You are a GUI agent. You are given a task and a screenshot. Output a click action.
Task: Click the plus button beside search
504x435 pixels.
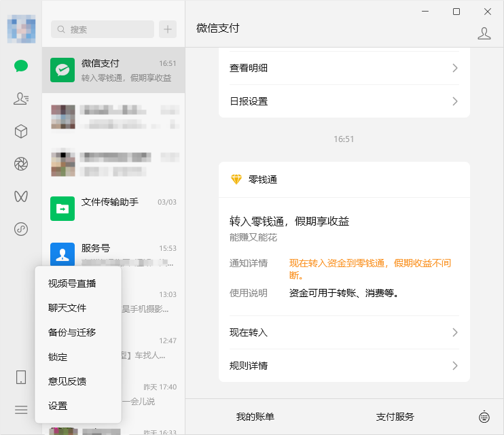click(x=168, y=29)
